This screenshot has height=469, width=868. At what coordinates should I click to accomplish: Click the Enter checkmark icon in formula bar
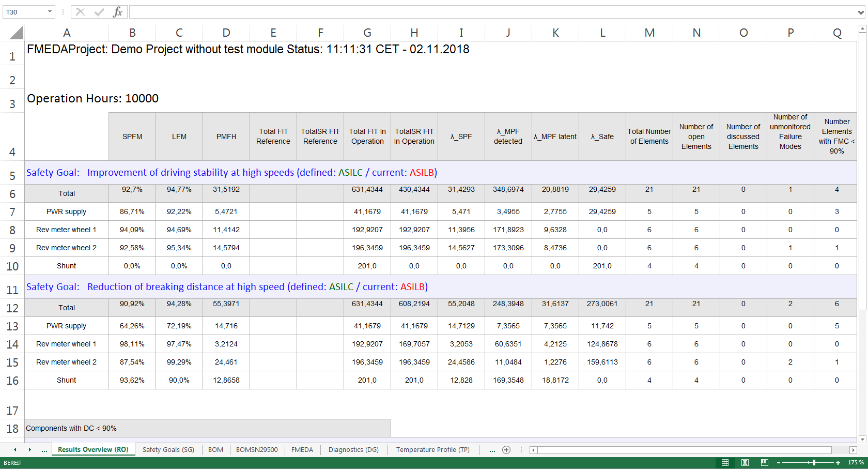99,11
